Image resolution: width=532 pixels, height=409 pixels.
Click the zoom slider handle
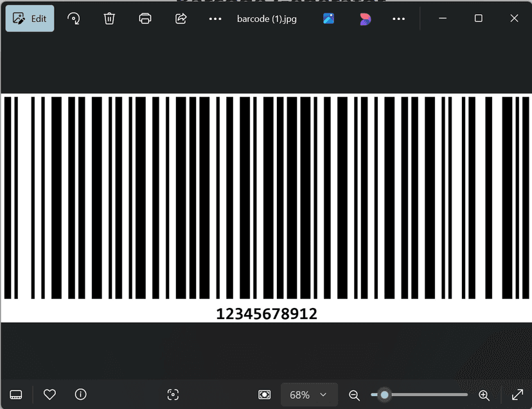click(384, 395)
